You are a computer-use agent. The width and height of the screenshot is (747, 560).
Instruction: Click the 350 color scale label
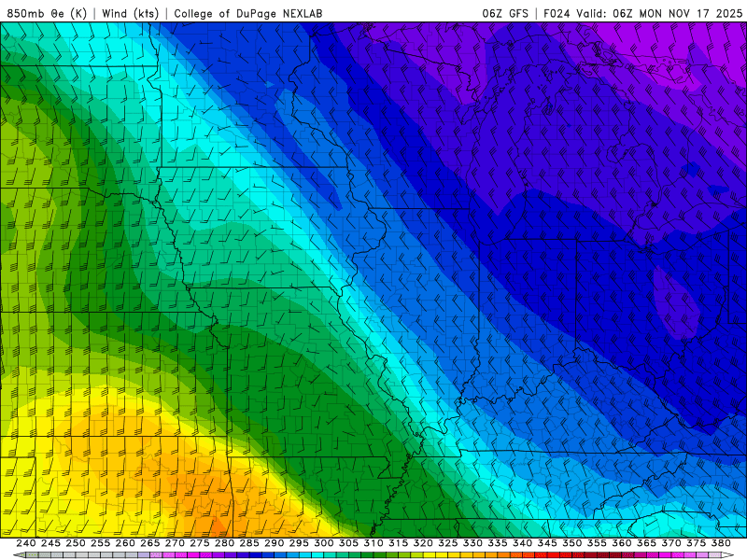571,543
